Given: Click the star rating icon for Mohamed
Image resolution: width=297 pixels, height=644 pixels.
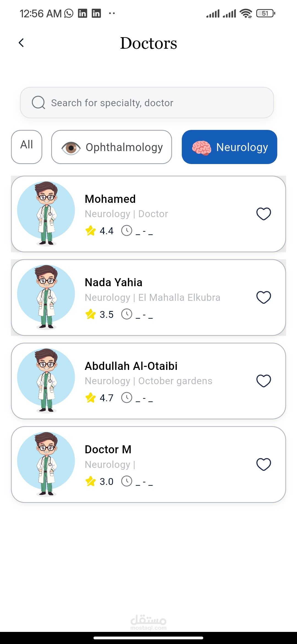Looking at the screenshot, I should pyautogui.click(x=90, y=231).
